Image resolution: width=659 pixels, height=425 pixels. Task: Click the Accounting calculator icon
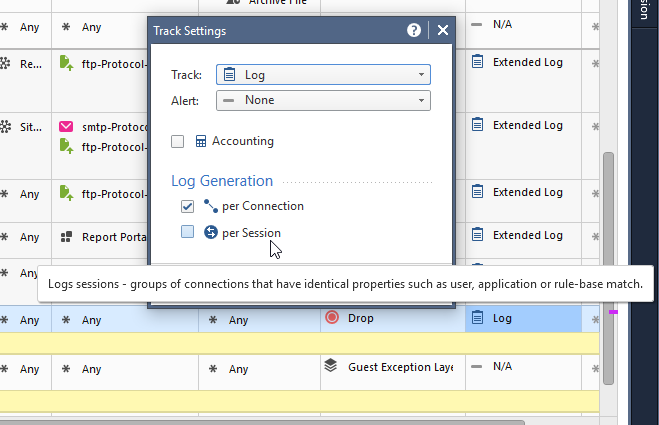coord(201,141)
